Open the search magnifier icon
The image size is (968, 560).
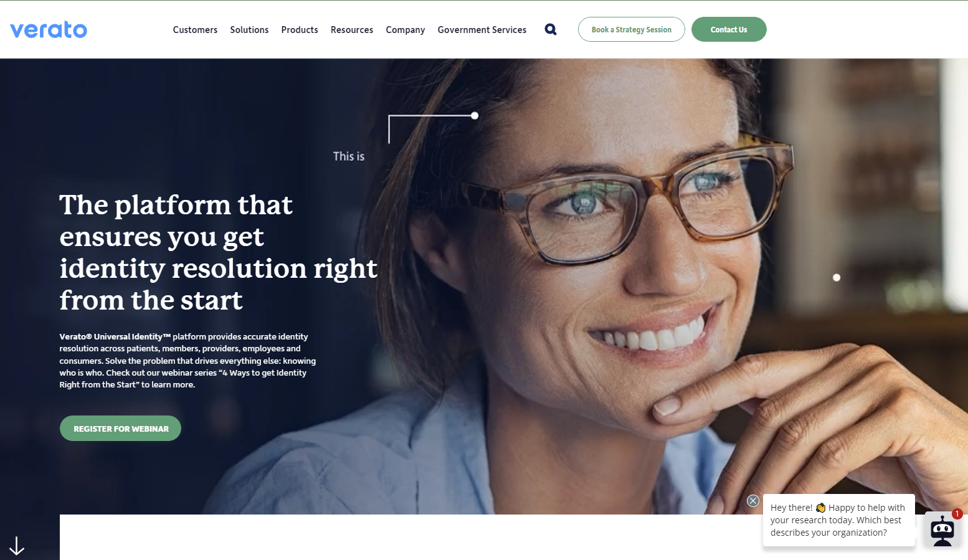pyautogui.click(x=551, y=29)
